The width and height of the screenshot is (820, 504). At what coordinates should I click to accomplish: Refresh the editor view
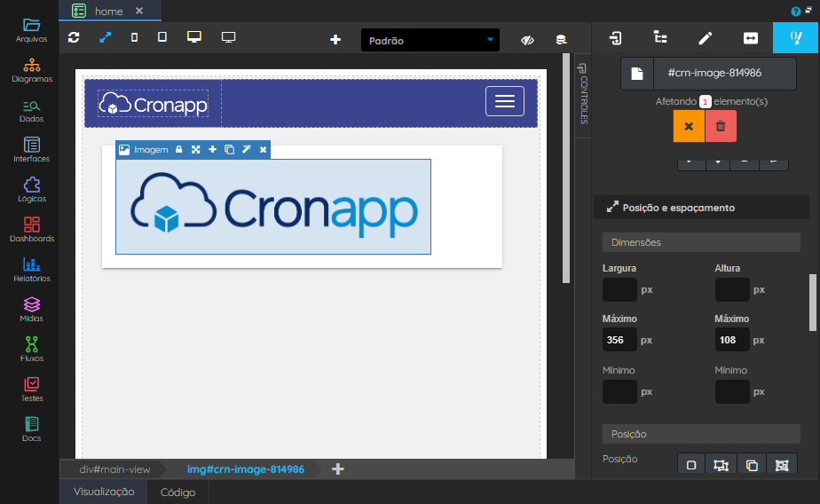tap(74, 37)
